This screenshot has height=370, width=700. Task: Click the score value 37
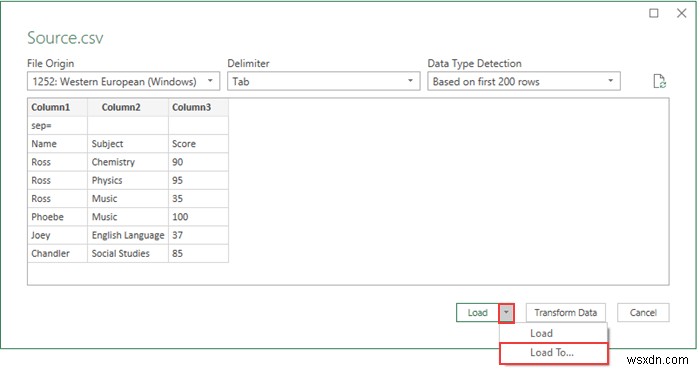pyautogui.click(x=198, y=235)
